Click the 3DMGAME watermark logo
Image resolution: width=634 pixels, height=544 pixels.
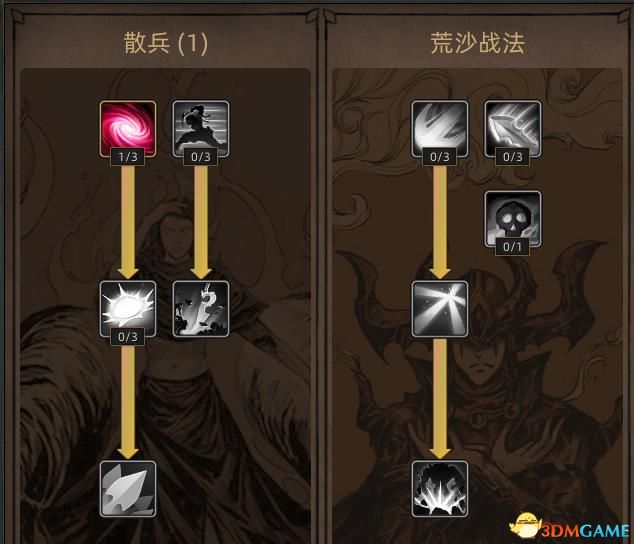coord(570,527)
